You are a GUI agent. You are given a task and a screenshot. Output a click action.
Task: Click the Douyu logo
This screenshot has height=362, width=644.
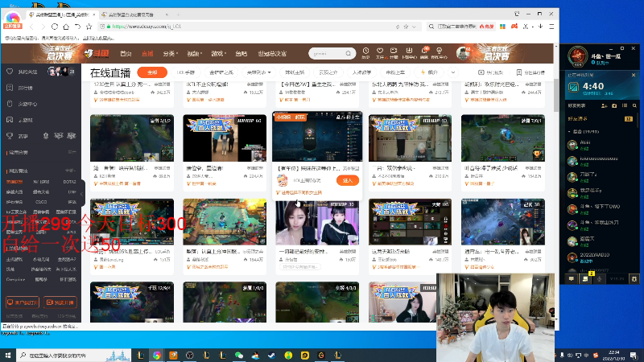(97, 53)
